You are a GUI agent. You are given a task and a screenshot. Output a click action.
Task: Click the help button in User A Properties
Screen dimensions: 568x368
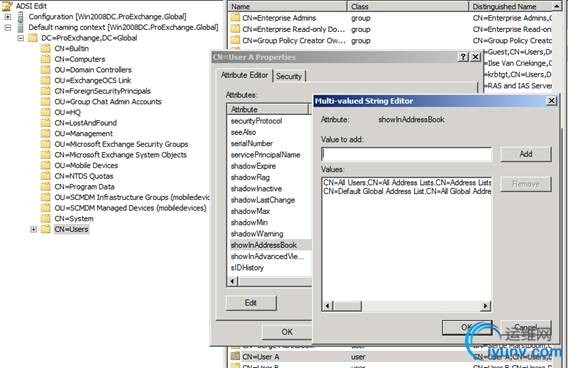pos(463,57)
